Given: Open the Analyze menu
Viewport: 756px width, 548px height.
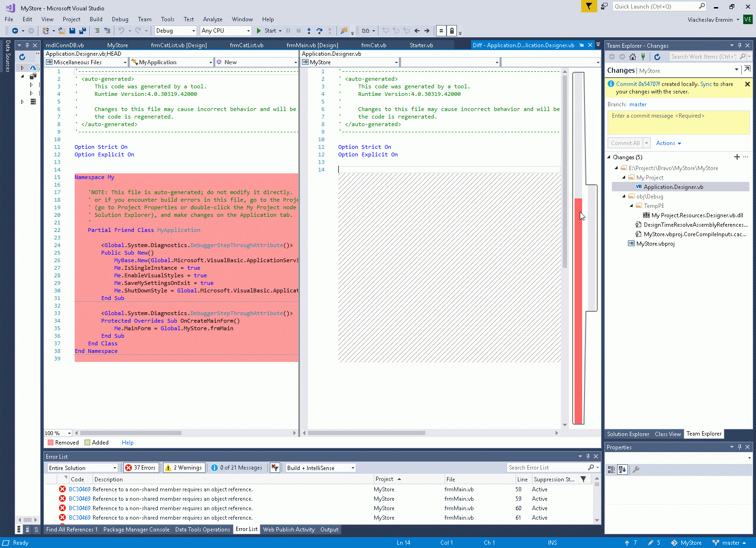Looking at the screenshot, I should [213, 19].
